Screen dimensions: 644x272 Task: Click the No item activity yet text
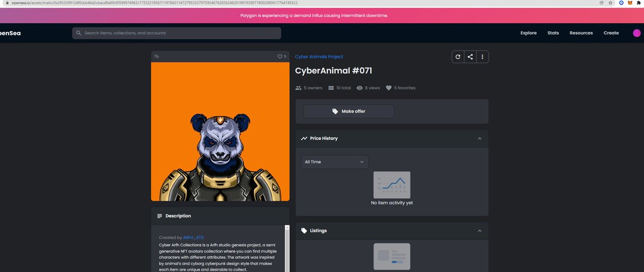pyautogui.click(x=392, y=203)
